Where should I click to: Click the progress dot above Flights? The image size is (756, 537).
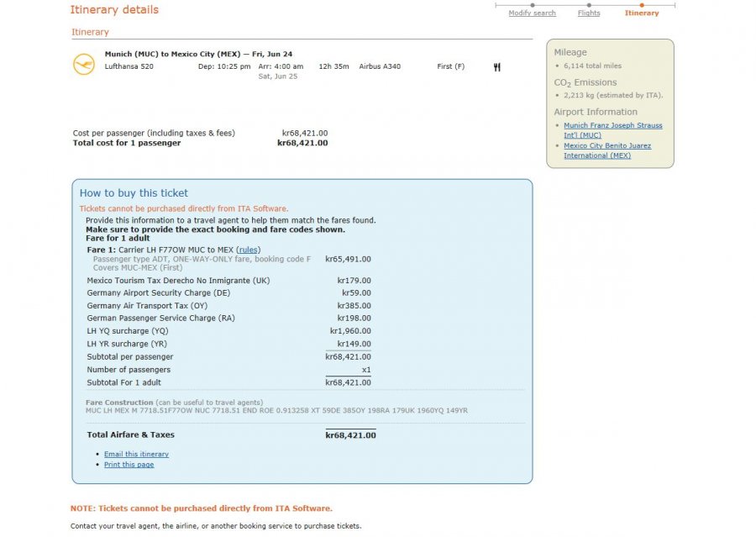[589, 5]
